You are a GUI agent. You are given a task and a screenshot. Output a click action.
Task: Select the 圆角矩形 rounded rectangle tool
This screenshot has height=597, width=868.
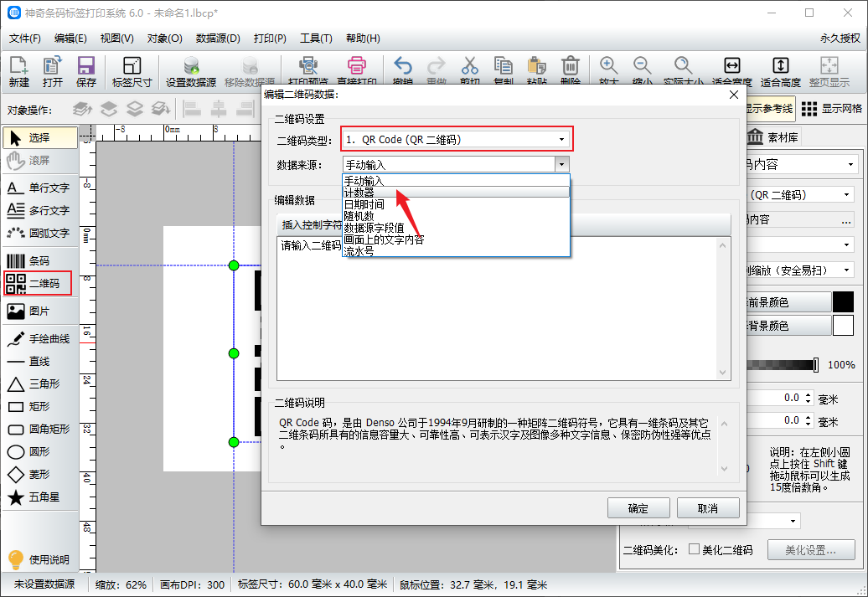point(40,430)
